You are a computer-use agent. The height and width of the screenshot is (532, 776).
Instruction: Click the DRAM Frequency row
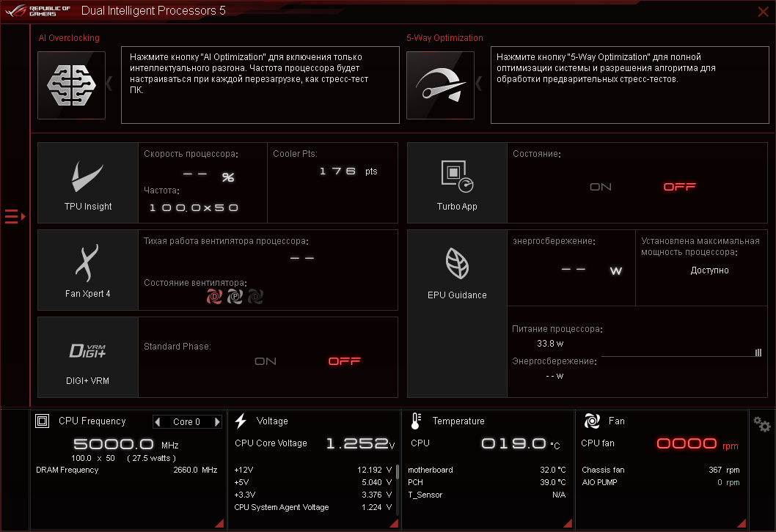[127, 470]
